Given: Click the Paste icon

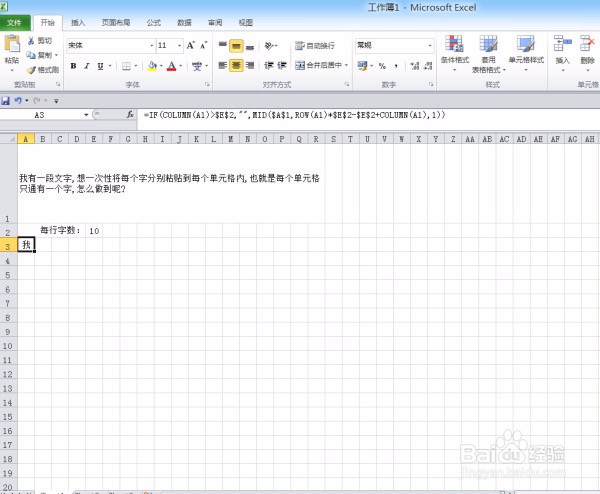Looking at the screenshot, I should point(12,44).
